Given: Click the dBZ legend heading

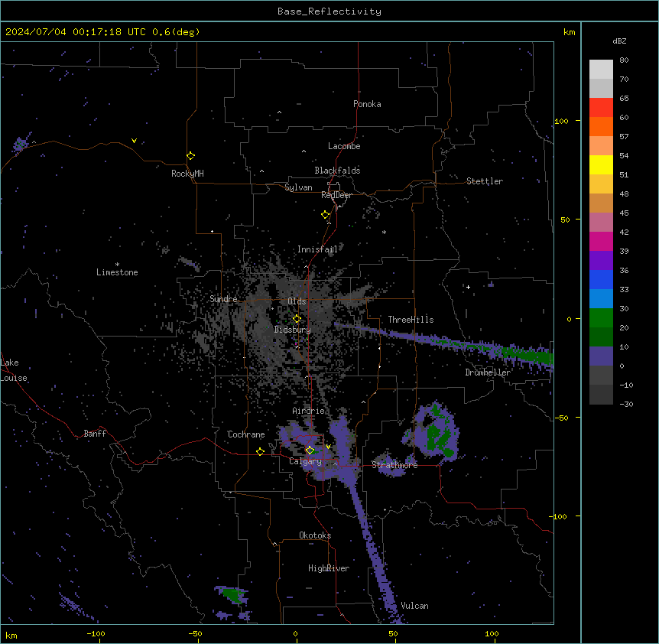Looking at the screenshot, I should (x=619, y=41).
